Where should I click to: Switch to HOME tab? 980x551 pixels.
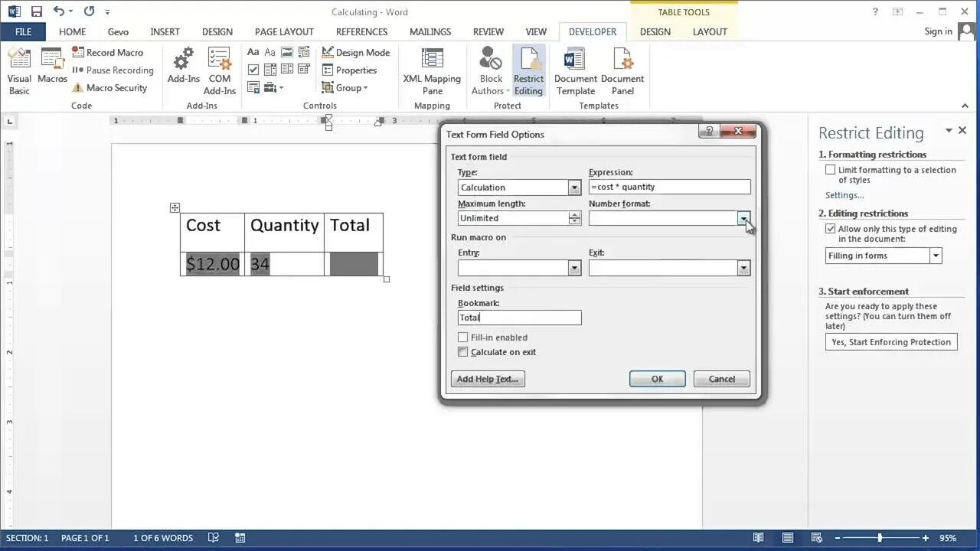tap(72, 31)
